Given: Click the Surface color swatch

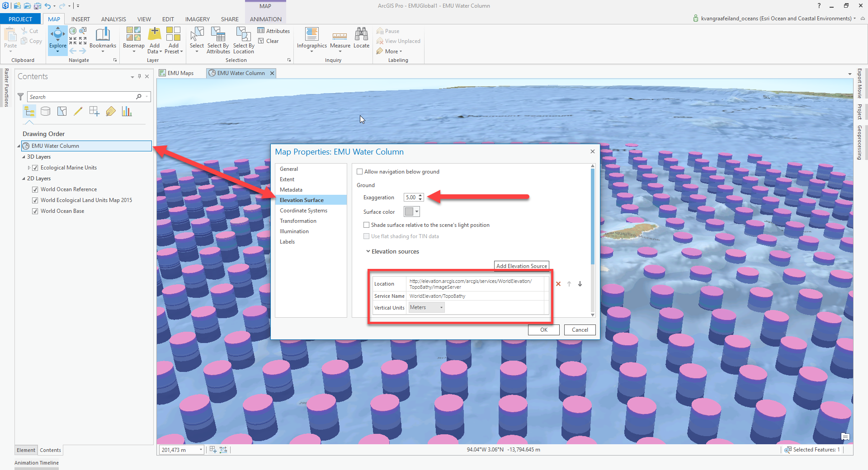Looking at the screenshot, I should (x=409, y=211).
